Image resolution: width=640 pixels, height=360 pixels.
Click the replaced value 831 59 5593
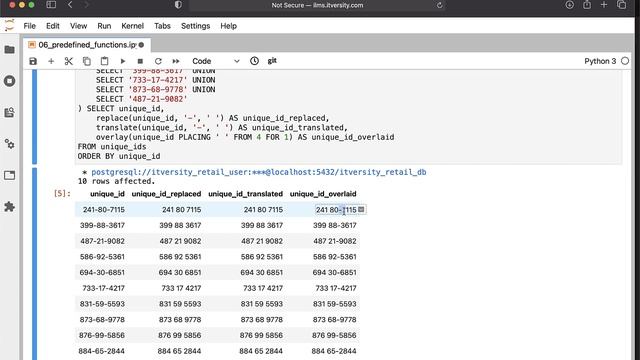[180, 304]
